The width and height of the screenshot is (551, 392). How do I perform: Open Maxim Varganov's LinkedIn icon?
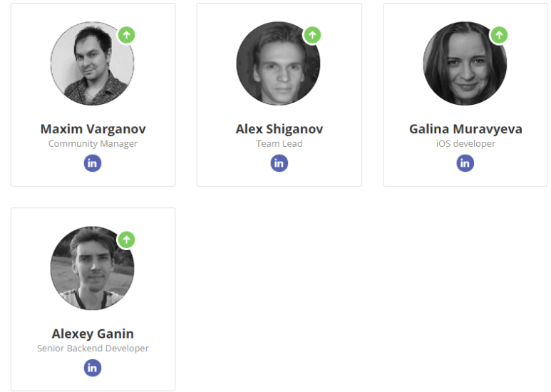tap(93, 163)
